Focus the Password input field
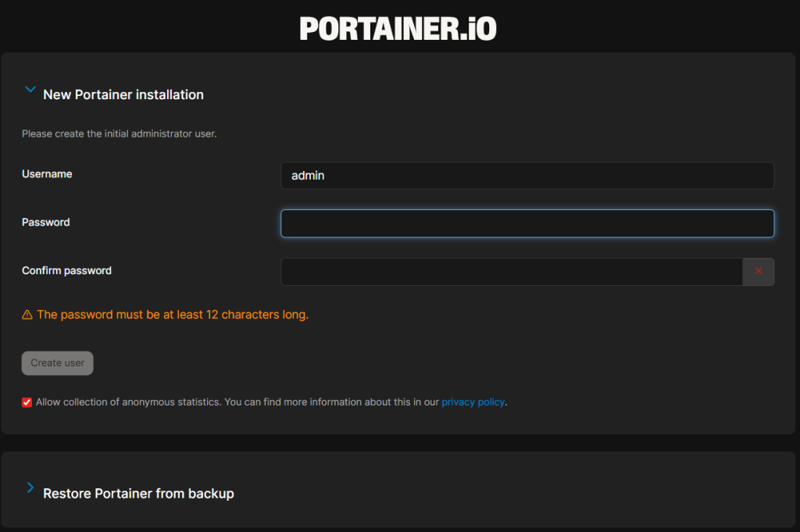 527,223
